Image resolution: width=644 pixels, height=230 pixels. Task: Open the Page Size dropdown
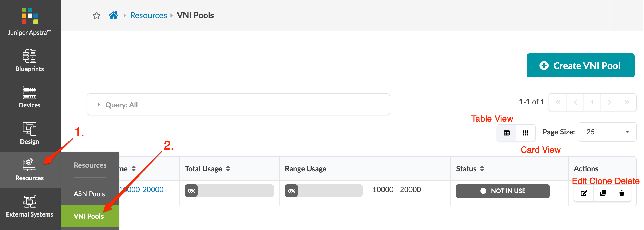pyautogui.click(x=607, y=132)
